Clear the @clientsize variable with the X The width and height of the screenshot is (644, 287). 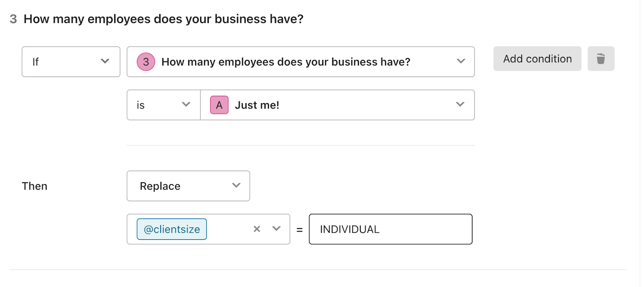click(x=257, y=229)
